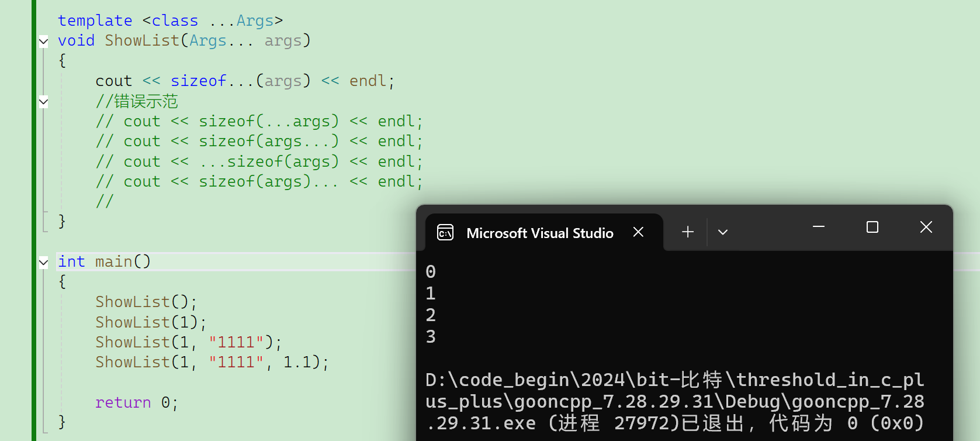This screenshot has width=980, height=441.
Task: Click the 'template' keyword in code
Action: [95, 20]
